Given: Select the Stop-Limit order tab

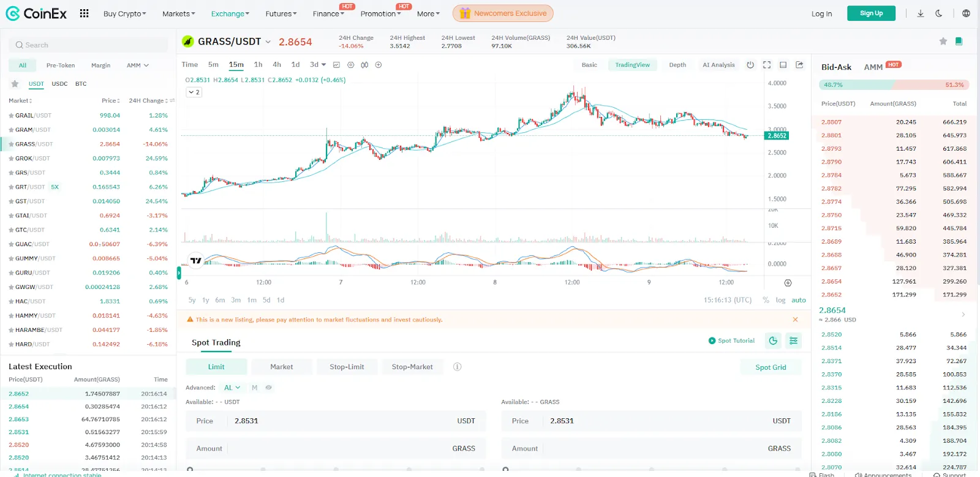Looking at the screenshot, I should [347, 367].
